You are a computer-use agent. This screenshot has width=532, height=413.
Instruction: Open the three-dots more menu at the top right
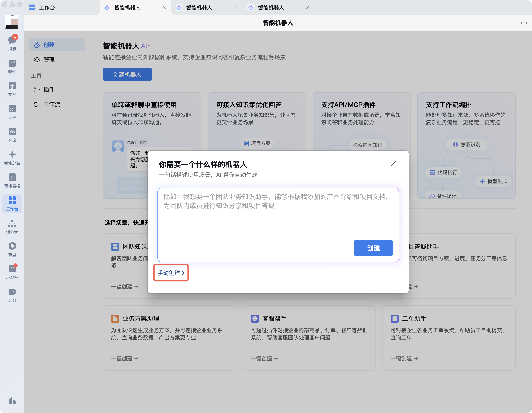click(524, 23)
